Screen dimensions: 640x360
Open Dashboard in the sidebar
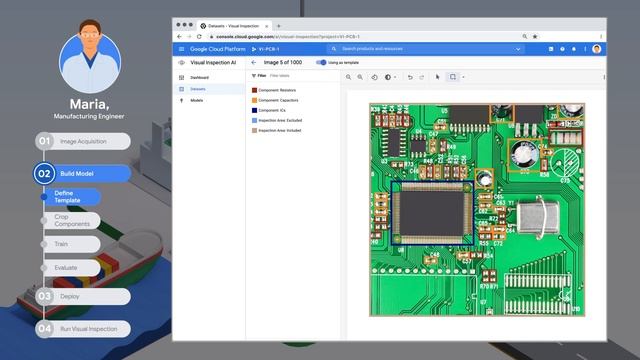pyautogui.click(x=209, y=78)
